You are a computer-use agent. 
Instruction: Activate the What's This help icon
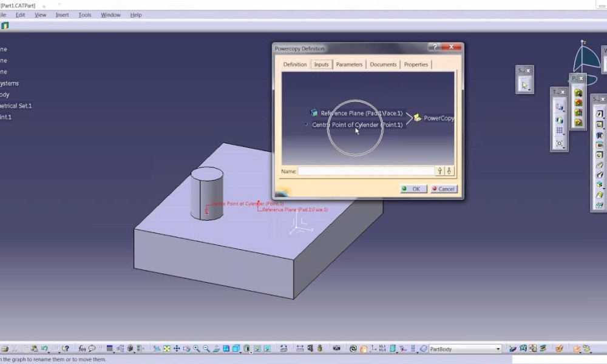[66, 348]
